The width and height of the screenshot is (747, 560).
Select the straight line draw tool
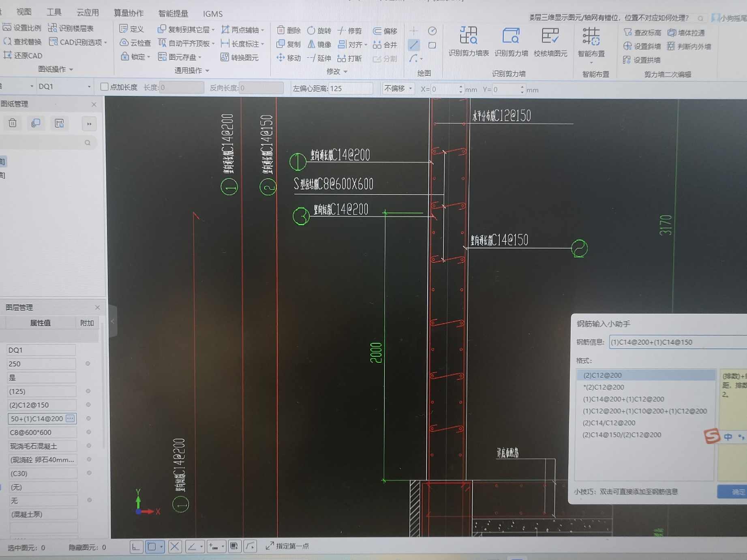coord(413,45)
